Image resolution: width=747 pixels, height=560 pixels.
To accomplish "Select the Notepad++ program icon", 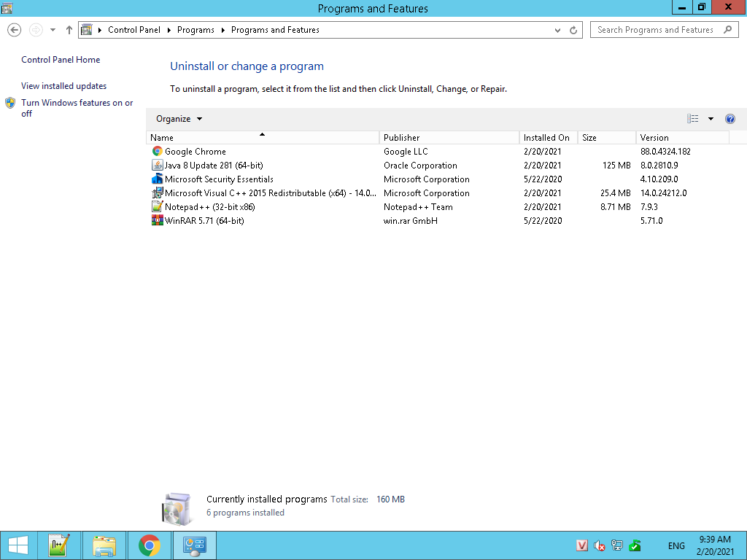I will coord(157,207).
